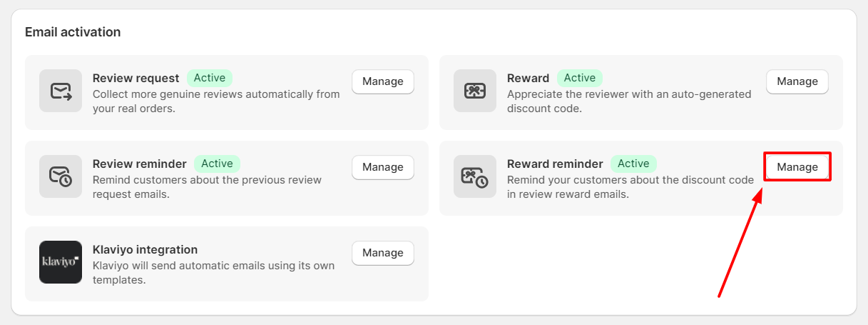Screen dimensions: 868x325
Task: Open Manage for Reward email
Action: pos(797,81)
